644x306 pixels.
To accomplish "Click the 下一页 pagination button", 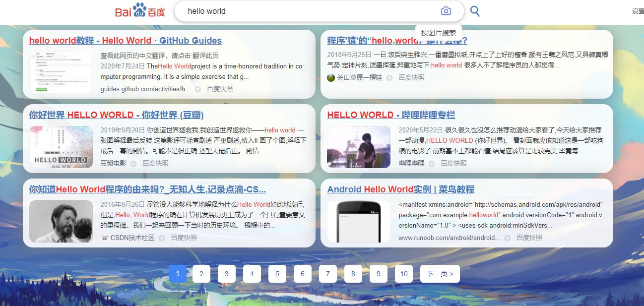I will (x=440, y=273).
